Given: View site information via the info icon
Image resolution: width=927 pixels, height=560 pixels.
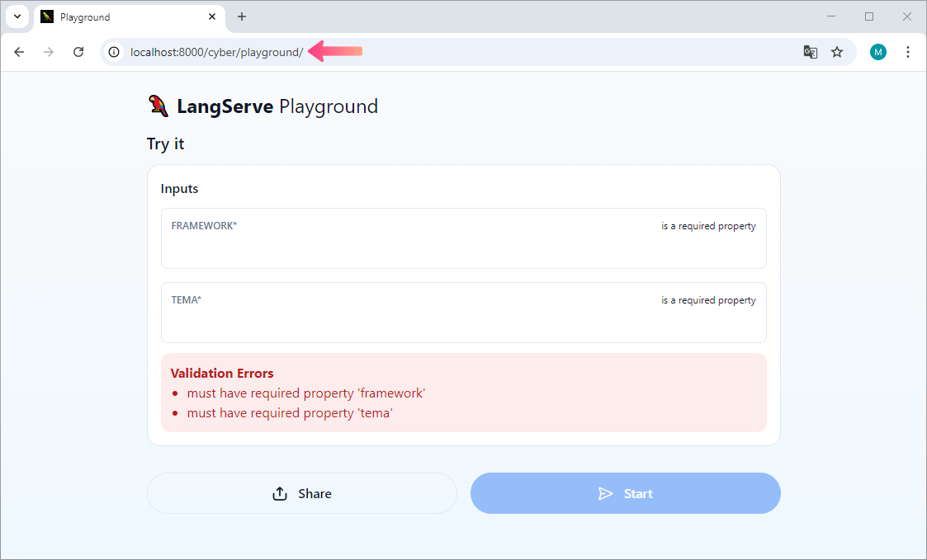Looking at the screenshot, I should point(114,52).
